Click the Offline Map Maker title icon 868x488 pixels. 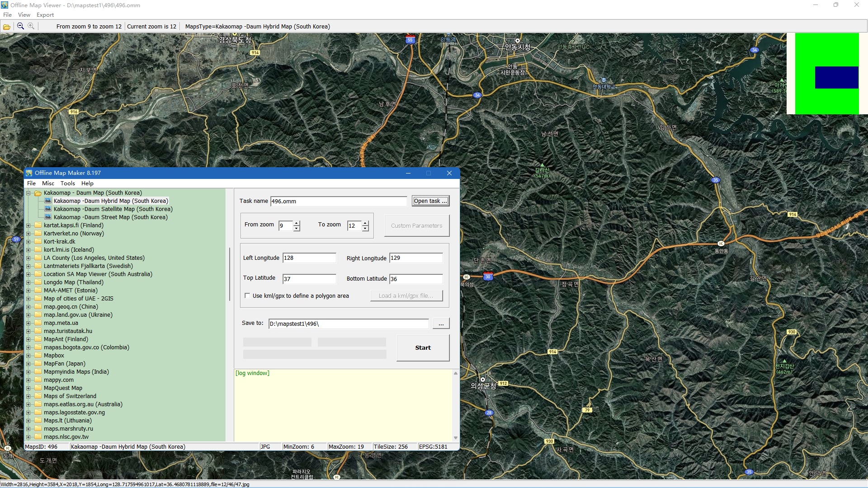(29, 173)
